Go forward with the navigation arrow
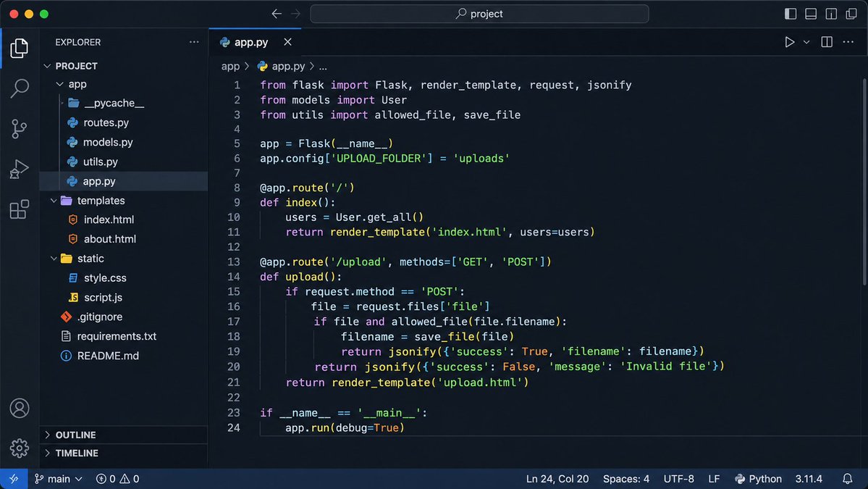The width and height of the screenshot is (868, 489). 295,14
